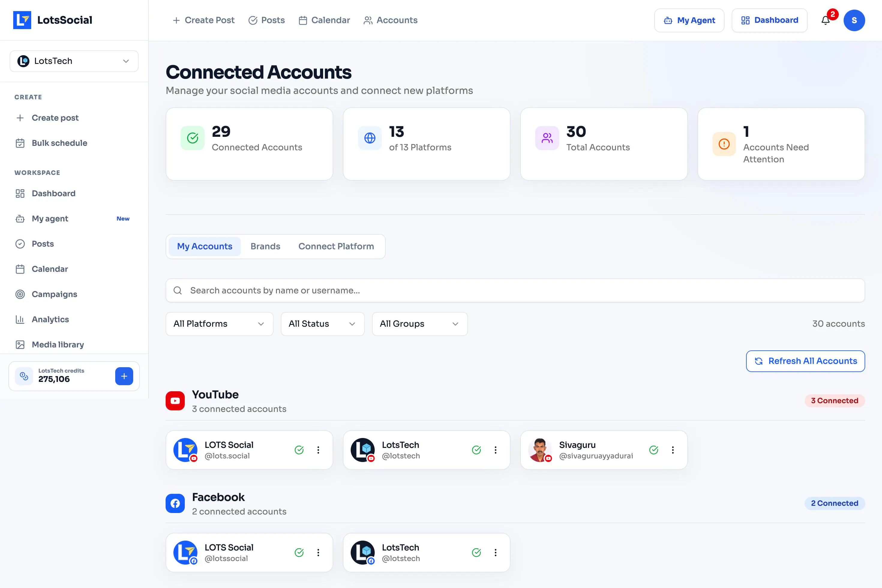Image resolution: width=882 pixels, height=588 pixels.
Task: Click the Total Accounts people icon
Action: pyautogui.click(x=547, y=138)
